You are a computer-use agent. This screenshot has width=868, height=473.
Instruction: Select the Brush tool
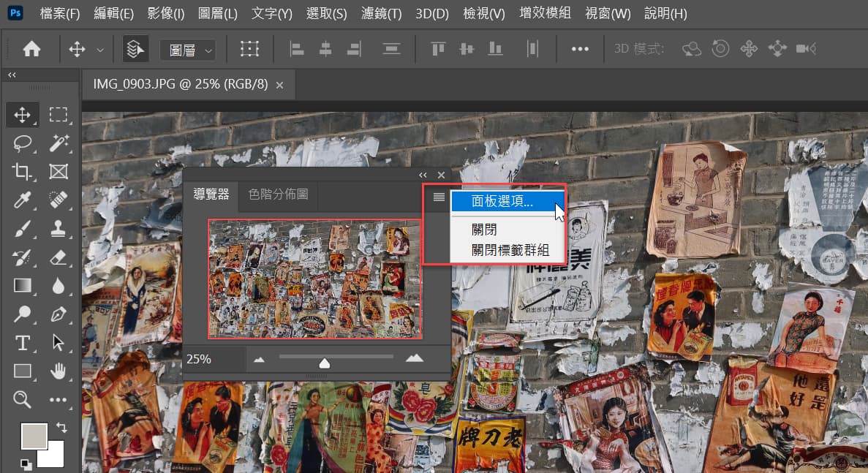click(22, 229)
